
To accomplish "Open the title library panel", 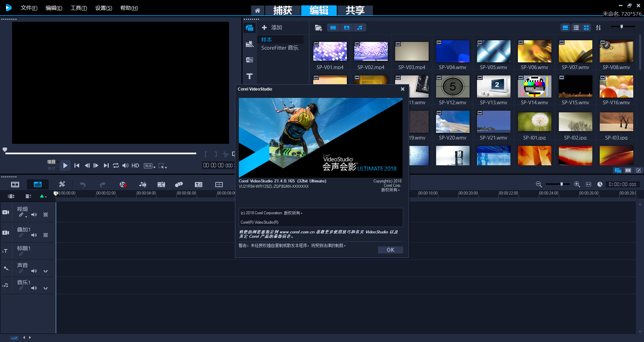I will 250,76.
